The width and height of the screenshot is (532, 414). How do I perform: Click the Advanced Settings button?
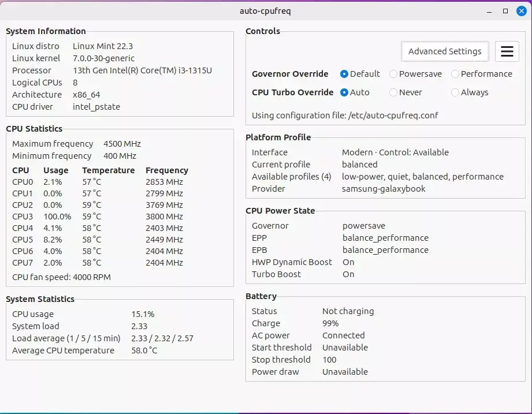tap(445, 51)
